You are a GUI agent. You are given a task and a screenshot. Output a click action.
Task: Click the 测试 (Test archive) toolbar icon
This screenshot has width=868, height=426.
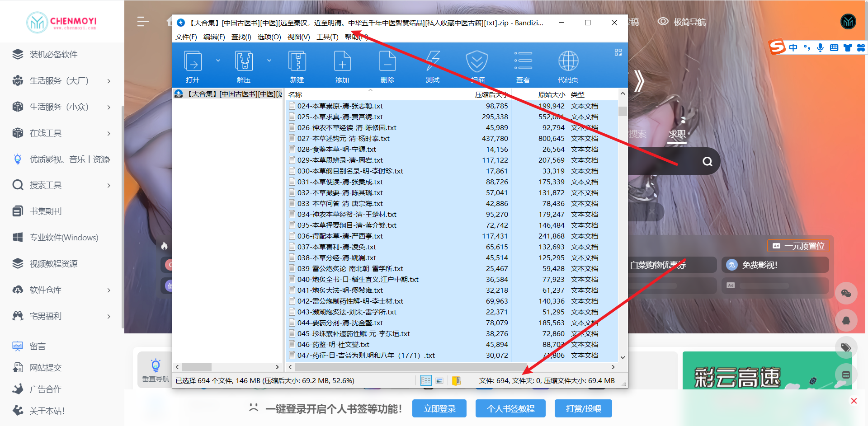coord(432,66)
